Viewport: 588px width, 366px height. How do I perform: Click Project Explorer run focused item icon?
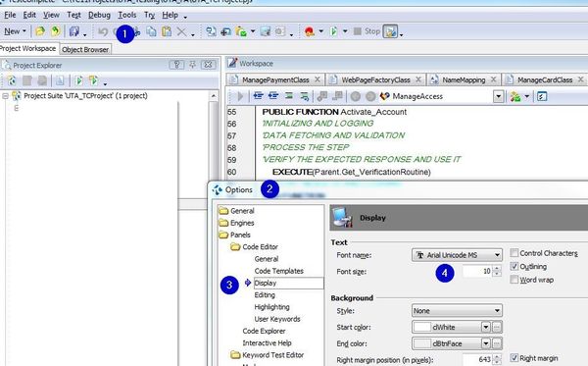tap(93, 80)
